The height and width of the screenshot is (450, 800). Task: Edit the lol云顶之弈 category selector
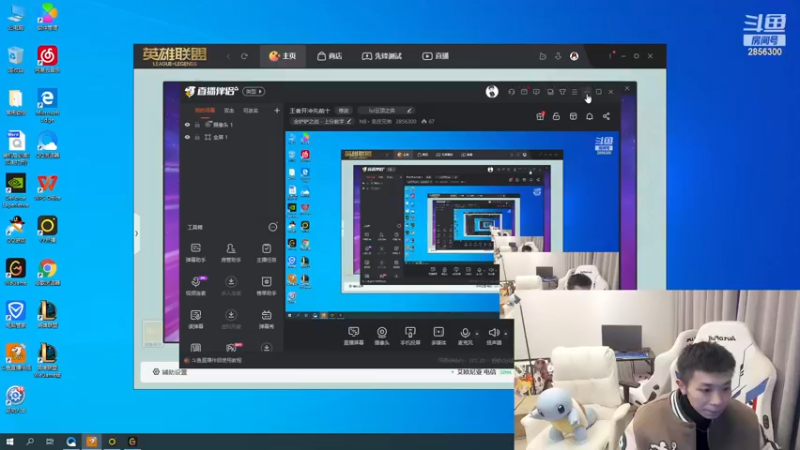(385, 110)
